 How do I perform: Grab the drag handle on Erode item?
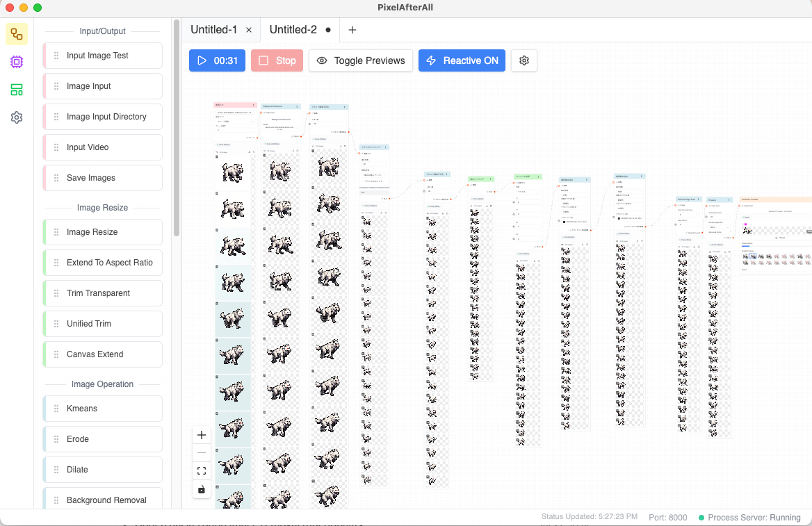point(56,439)
